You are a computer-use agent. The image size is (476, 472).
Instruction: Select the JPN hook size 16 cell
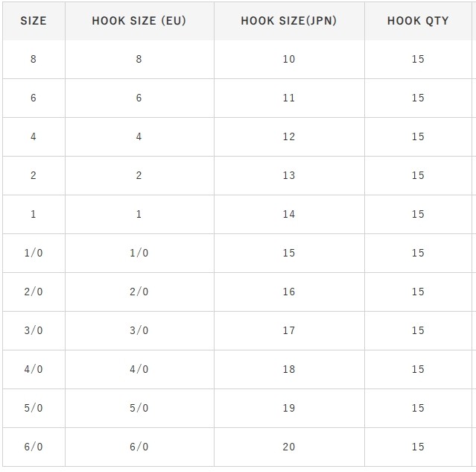pos(289,292)
